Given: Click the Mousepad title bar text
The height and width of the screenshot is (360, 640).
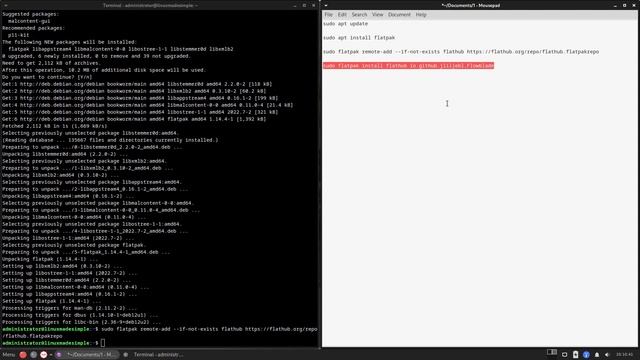Looking at the screenshot, I should [x=471, y=5].
